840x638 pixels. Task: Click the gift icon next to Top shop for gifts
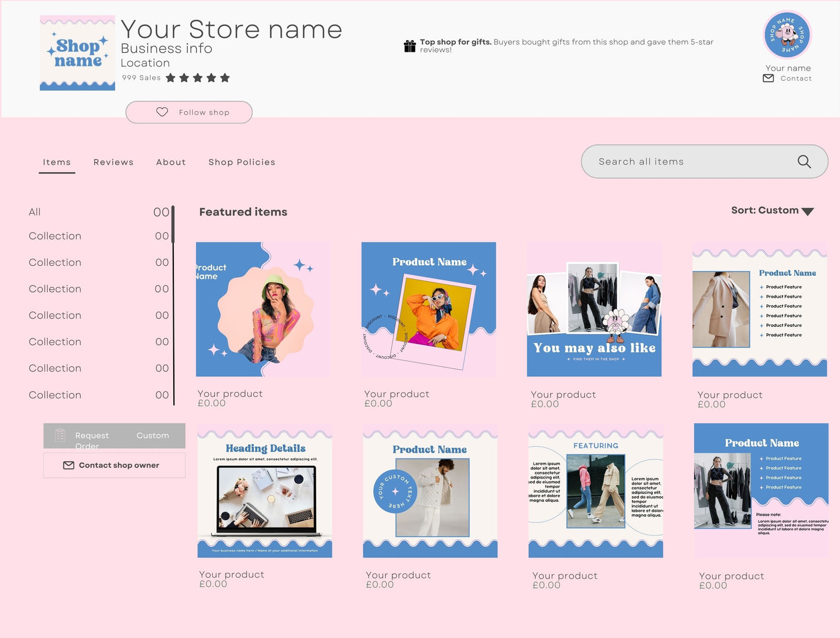click(410, 45)
